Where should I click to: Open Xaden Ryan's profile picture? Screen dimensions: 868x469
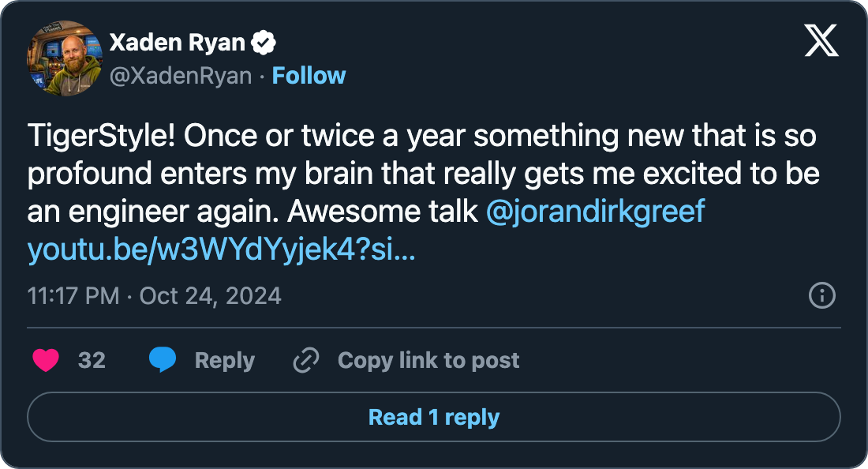(65, 58)
